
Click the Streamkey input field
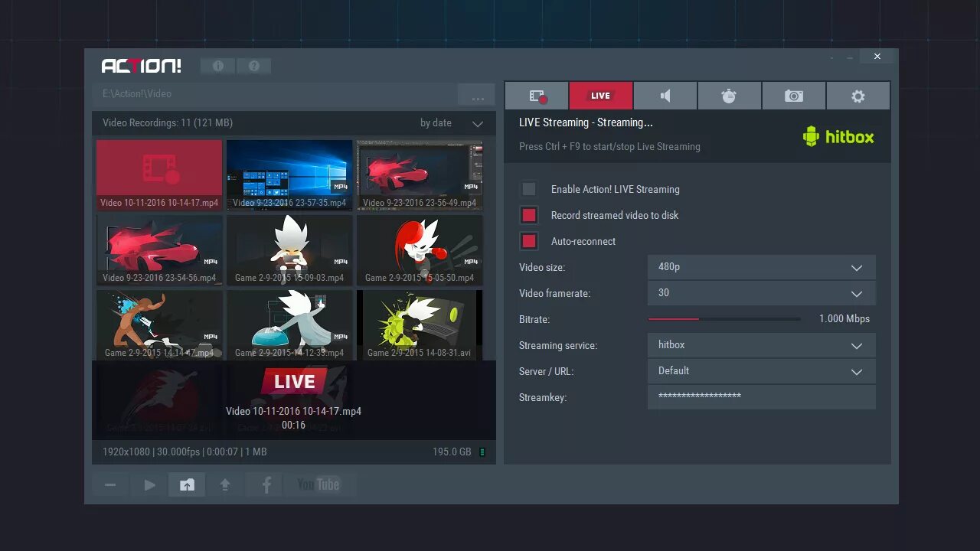(x=761, y=397)
